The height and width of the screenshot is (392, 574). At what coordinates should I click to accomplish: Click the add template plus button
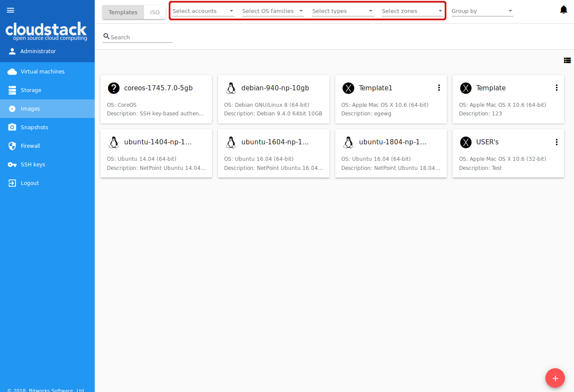(x=555, y=378)
